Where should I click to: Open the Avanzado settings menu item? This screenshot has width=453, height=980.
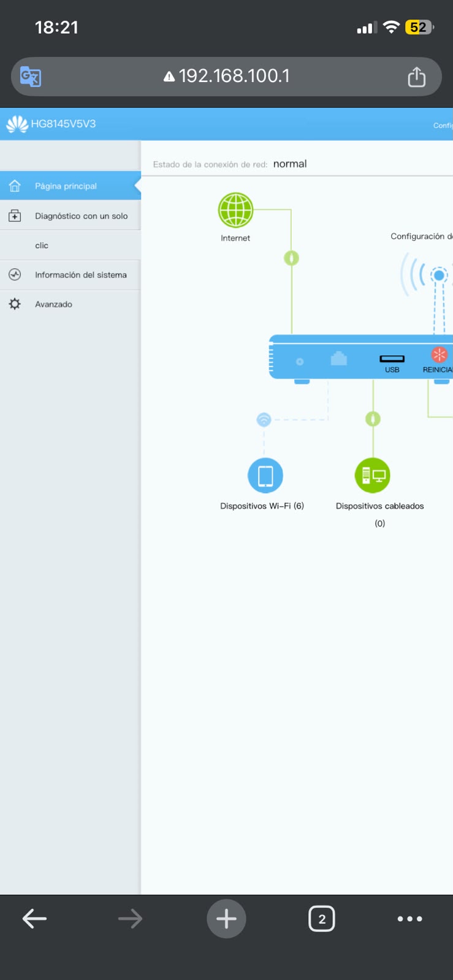coord(70,304)
